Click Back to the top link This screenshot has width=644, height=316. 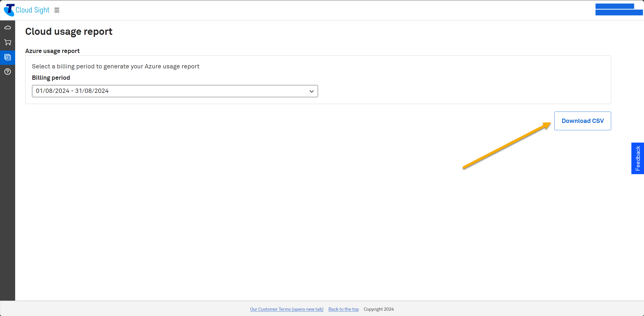(343, 309)
